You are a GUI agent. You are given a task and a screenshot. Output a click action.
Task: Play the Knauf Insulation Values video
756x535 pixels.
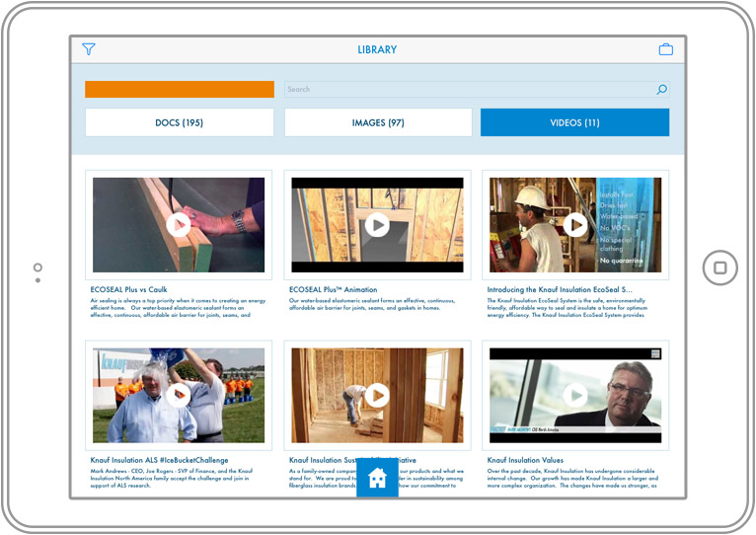(x=575, y=395)
